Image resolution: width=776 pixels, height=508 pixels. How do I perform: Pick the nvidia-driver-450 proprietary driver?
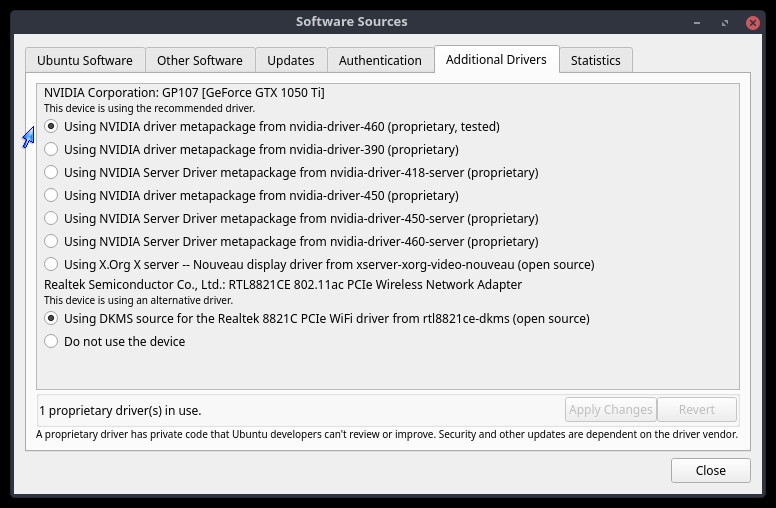(x=52, y=196)
